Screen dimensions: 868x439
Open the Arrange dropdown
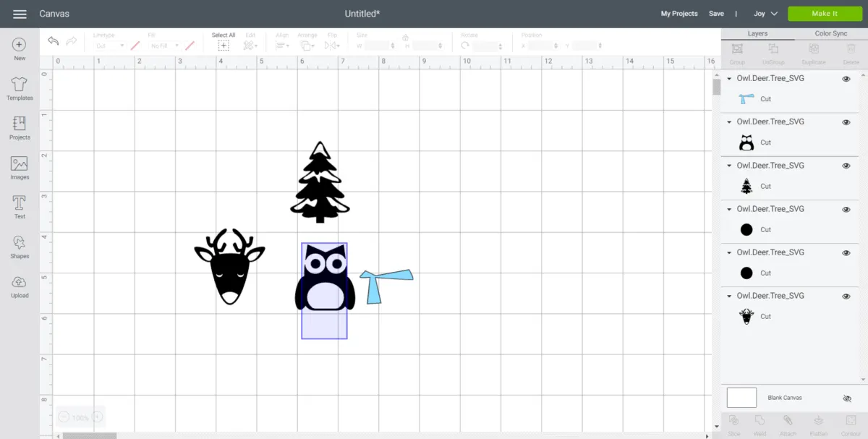(x=307, y=45)
